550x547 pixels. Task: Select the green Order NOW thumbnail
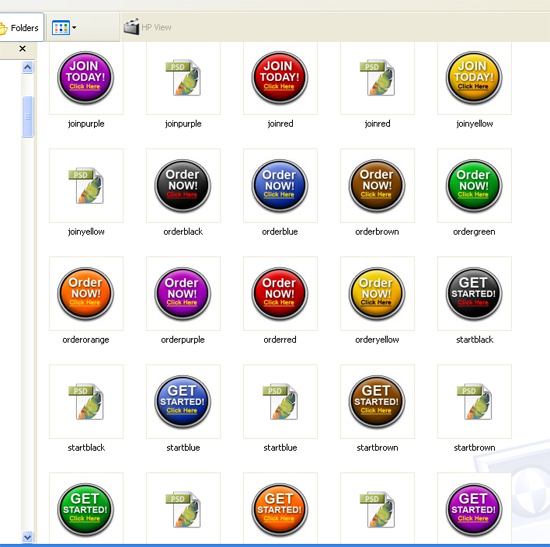[x=474, y=186]
